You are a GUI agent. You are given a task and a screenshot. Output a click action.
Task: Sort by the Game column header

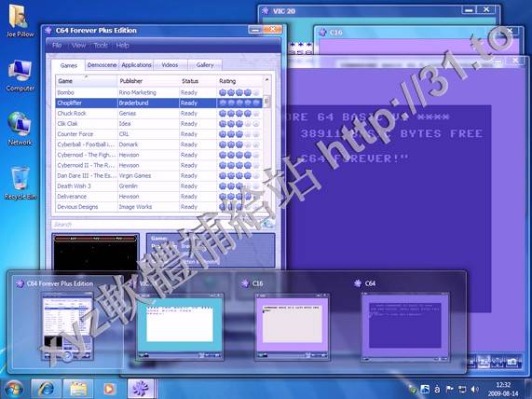point(86,81)
